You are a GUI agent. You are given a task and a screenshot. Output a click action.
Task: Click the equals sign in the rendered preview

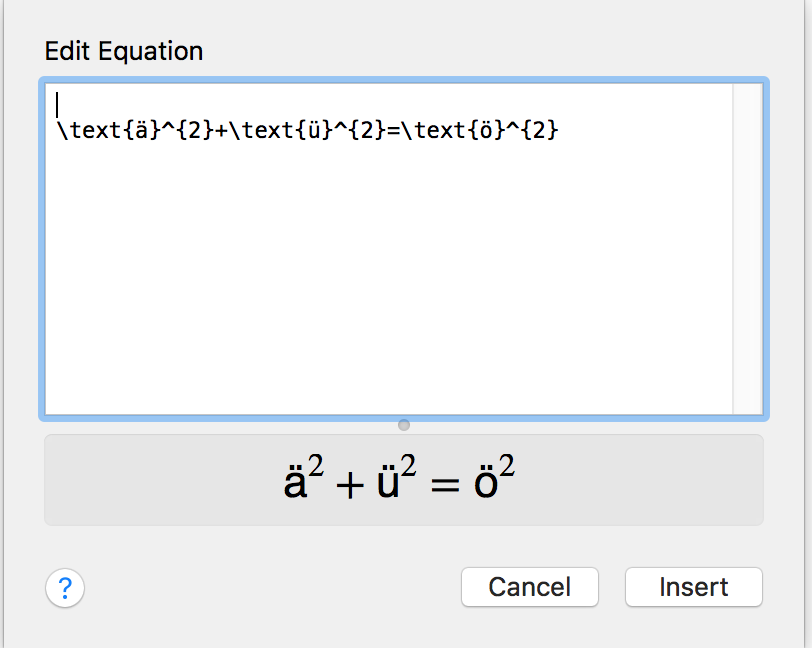coord(446,485)
